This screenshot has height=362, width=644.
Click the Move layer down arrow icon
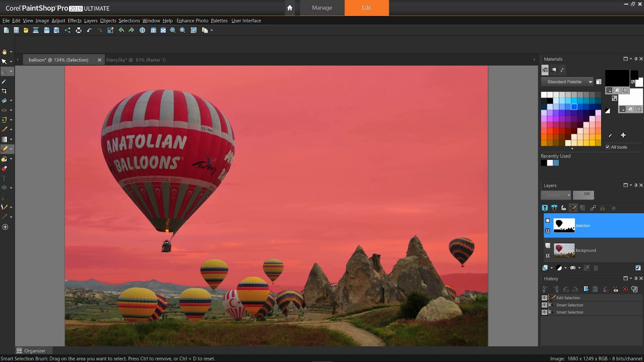click(554, 208)
